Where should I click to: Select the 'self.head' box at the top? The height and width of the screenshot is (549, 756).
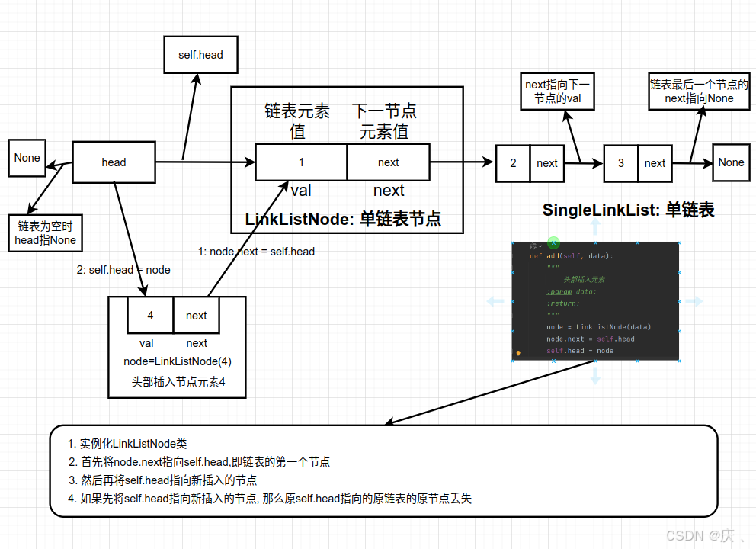(x=200, y=55)
